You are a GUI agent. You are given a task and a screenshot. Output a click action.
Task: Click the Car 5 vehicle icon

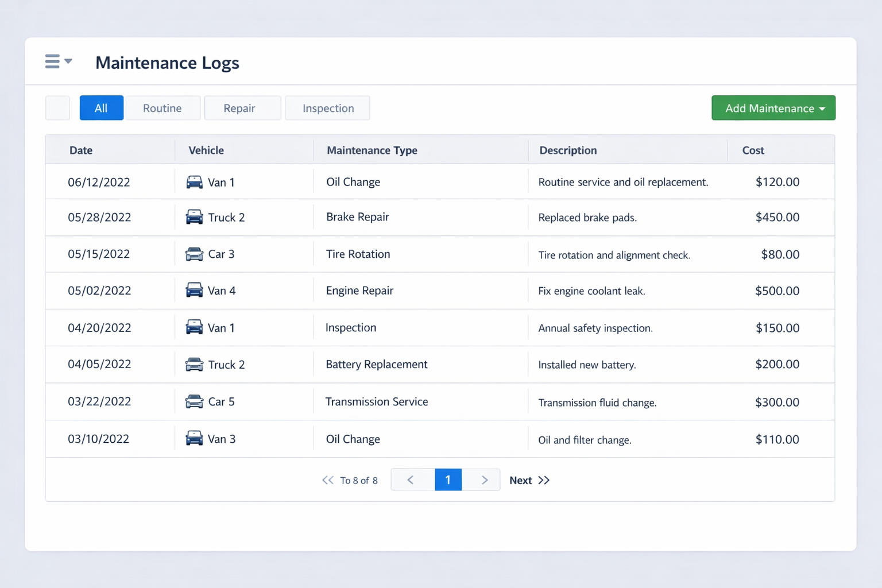(x=195, y=401)
